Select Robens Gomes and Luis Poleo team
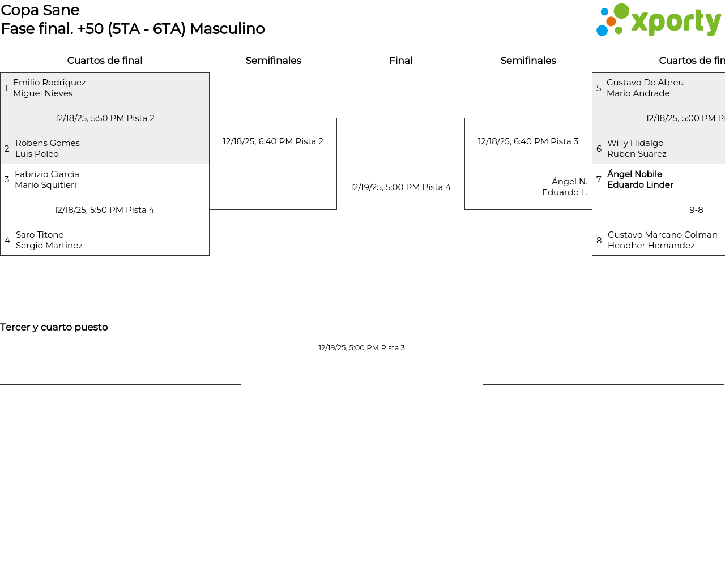The width and height of the screenshot is (725, 588). [x=48, y=148]
